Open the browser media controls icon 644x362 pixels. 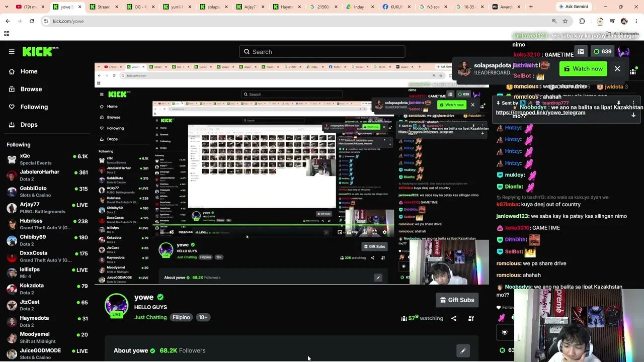pyautogui.click(x=612, y=21)
